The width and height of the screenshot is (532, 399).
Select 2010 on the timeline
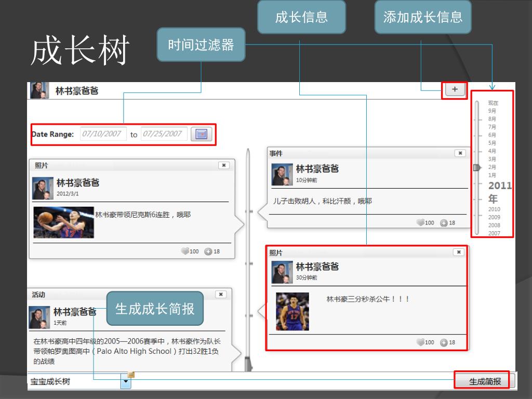point(494,209)
